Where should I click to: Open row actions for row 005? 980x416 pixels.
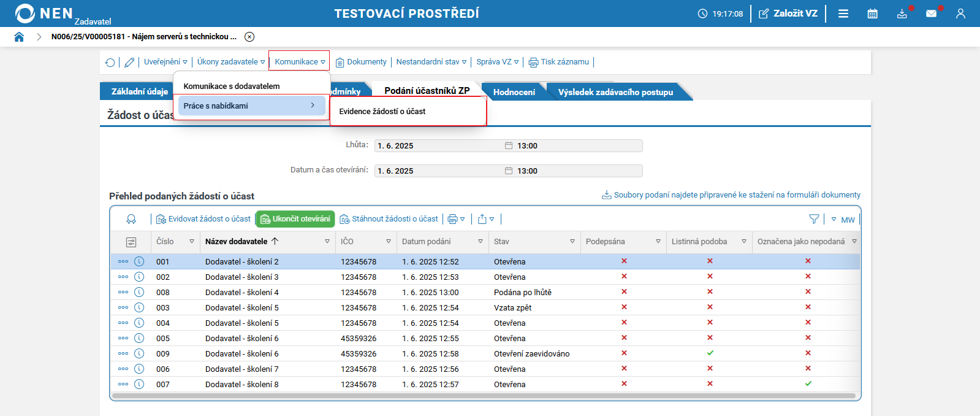[x=123, y=338]
